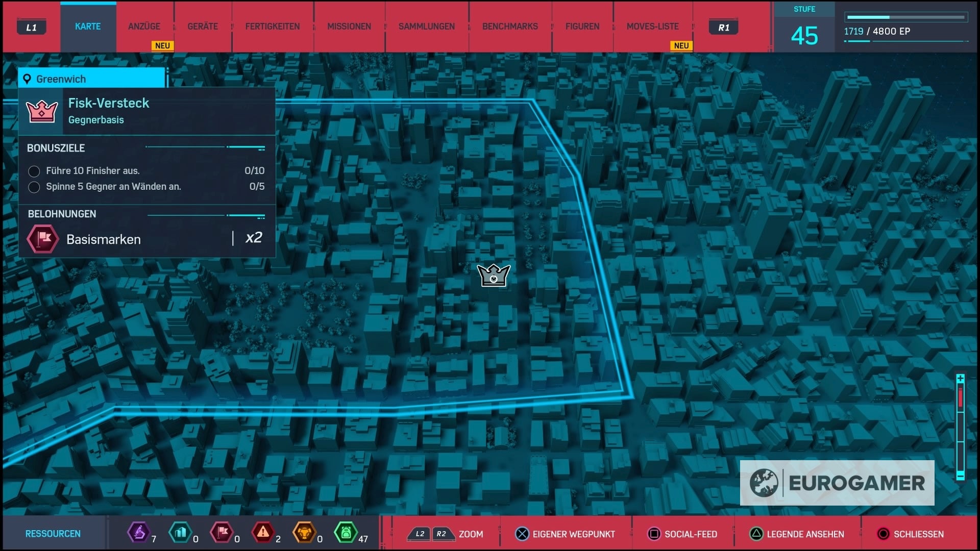Click the crime token count 2

click(x=278, y=539)
